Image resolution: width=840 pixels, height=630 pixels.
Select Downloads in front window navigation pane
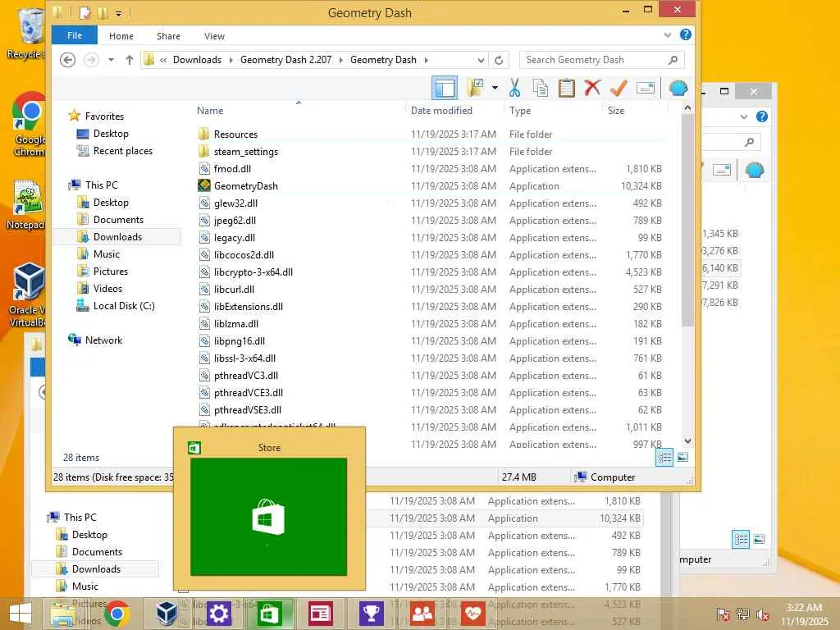pos(117,237)
